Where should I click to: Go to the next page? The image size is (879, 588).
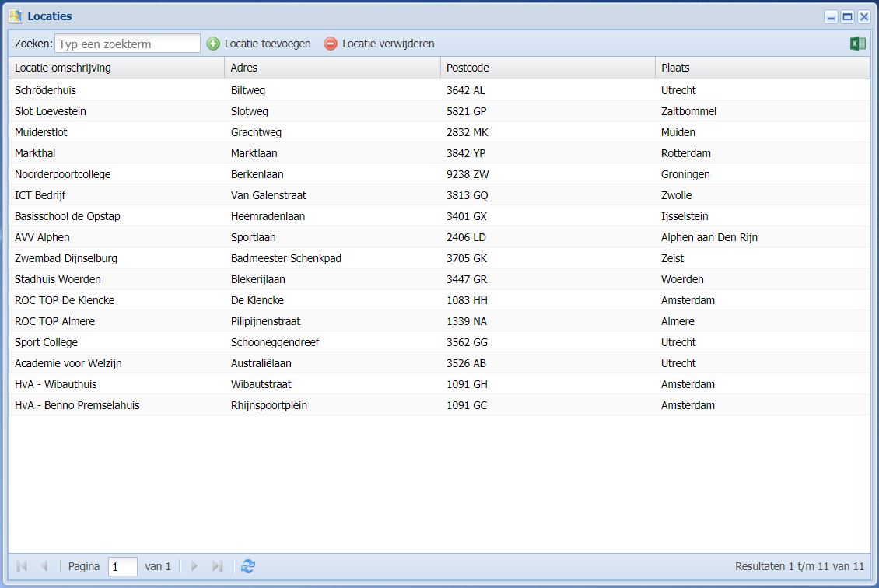coord(194,566)
